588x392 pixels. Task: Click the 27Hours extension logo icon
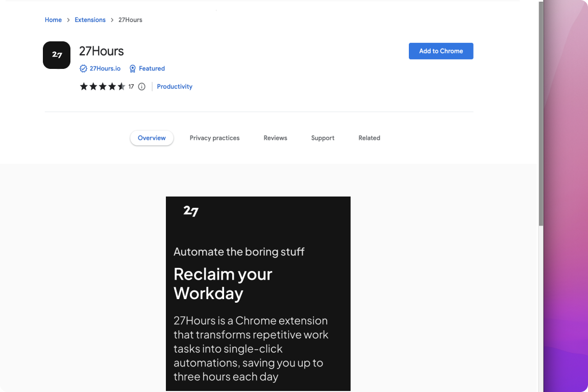click(57, 55)
